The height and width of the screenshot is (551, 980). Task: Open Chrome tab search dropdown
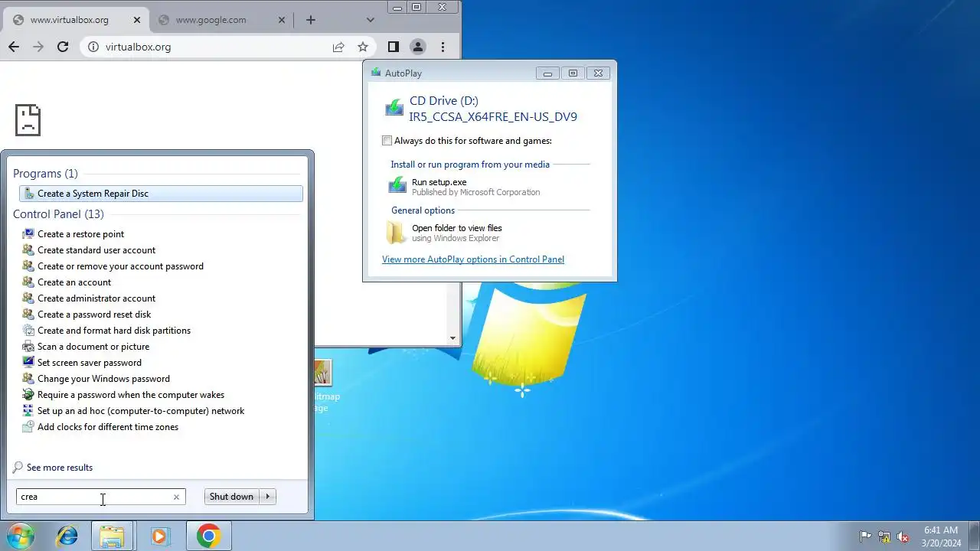tap(371, 20)
